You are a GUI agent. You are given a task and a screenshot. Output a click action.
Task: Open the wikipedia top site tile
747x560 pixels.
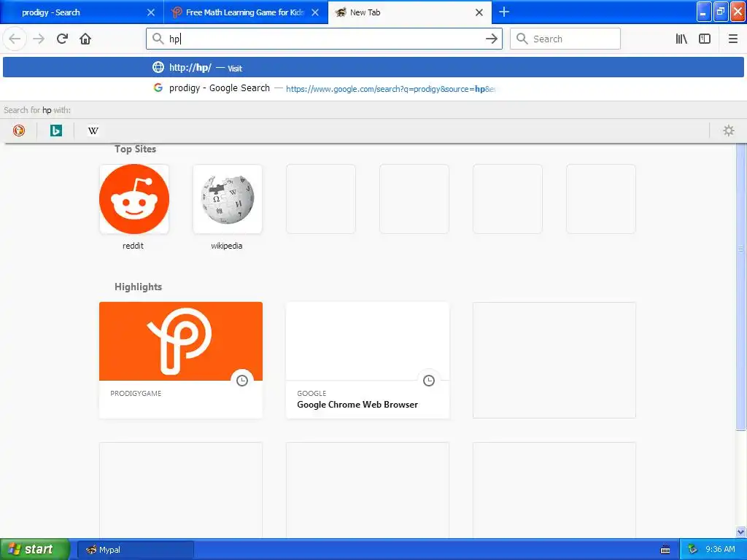228,199
